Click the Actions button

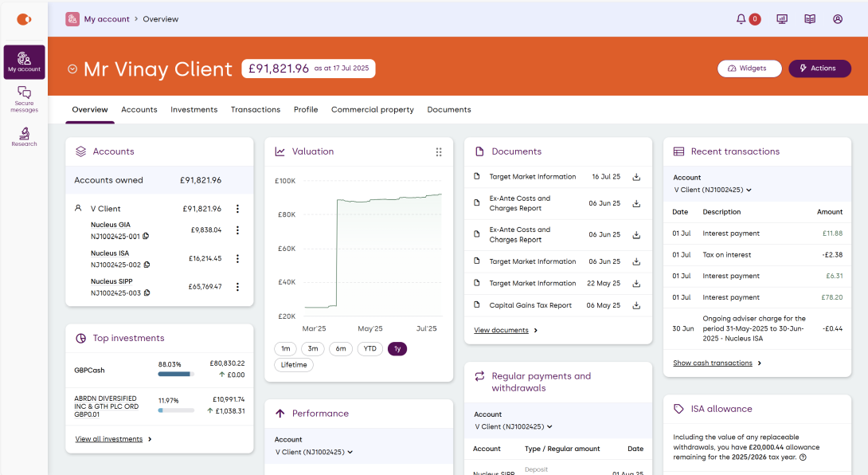[818, 69]
